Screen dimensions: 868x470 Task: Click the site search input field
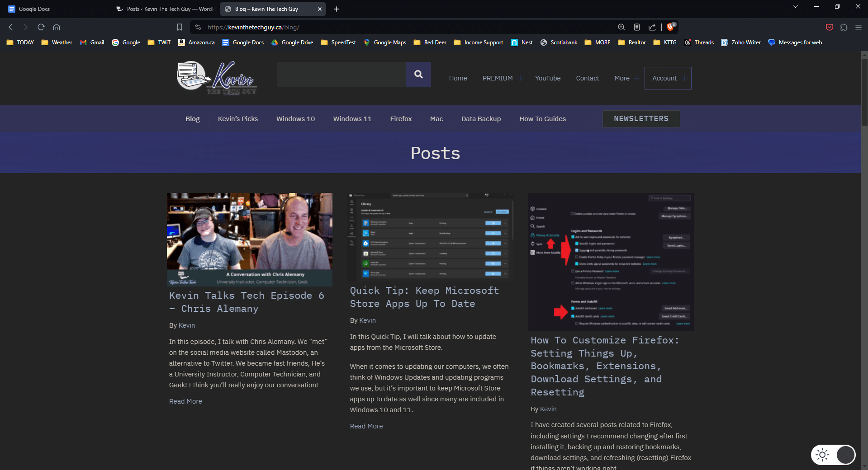coord(342,74)
